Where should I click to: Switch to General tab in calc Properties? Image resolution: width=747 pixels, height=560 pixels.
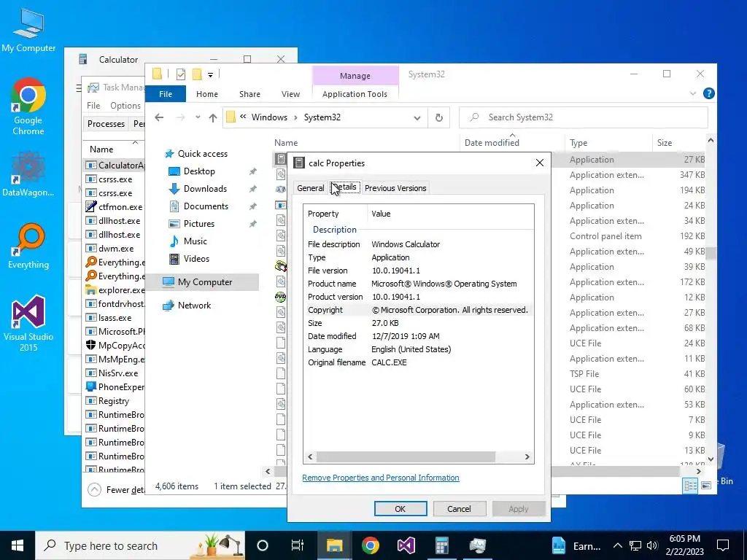click(x=311, y=188)
